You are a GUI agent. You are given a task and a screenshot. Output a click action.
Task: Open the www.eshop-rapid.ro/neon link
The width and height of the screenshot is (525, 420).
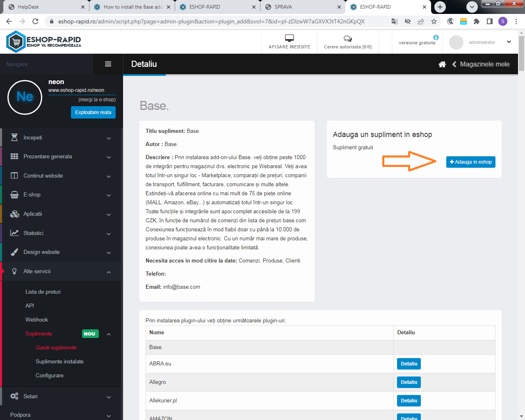[76, 90]
